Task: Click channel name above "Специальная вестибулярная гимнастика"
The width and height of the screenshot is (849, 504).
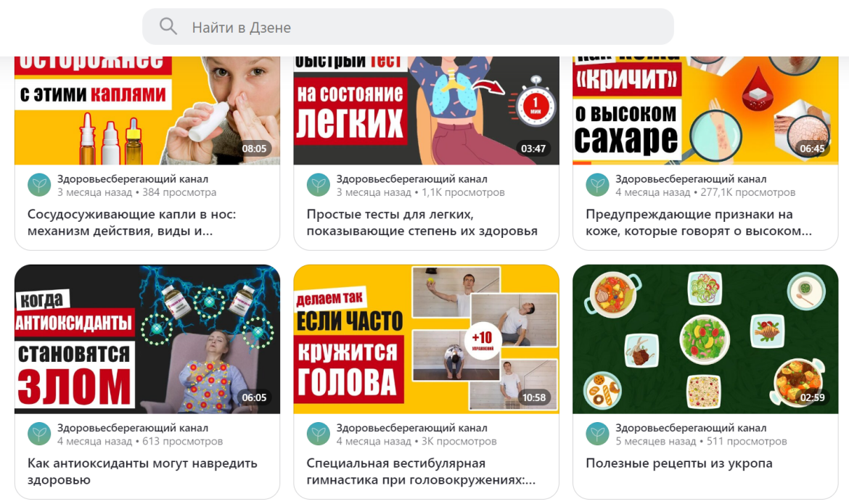Action: (x=411, y=428)
